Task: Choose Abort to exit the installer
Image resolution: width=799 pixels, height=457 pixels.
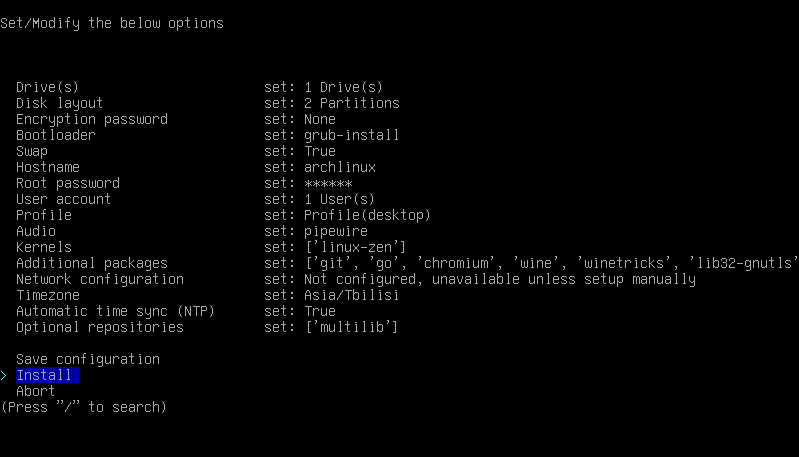Action: tap(36, 391)
